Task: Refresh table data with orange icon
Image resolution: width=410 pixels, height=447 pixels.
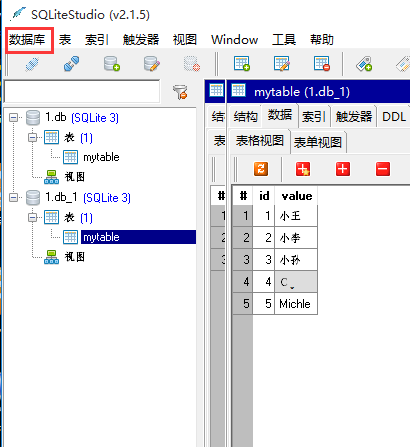Action: tap(261, 169)
